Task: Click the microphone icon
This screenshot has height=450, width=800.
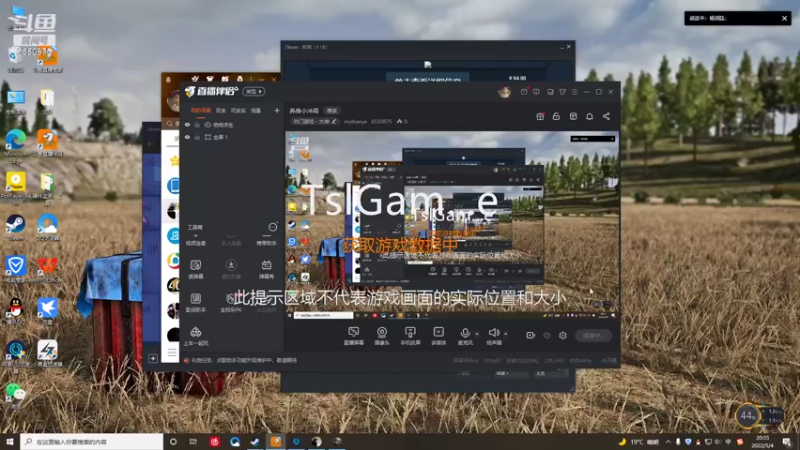Action: pos(465,334)
